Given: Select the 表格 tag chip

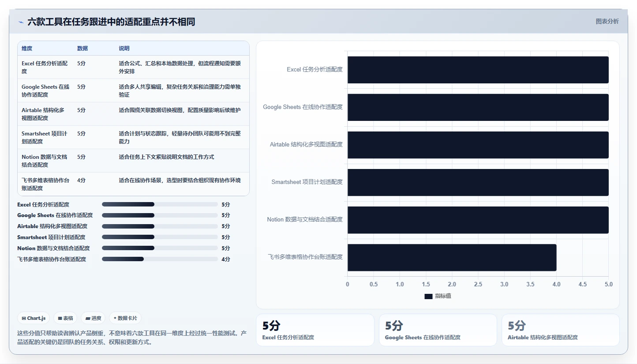Looking at the screenshot, I should pyautogui.click(x=65, y=318).
